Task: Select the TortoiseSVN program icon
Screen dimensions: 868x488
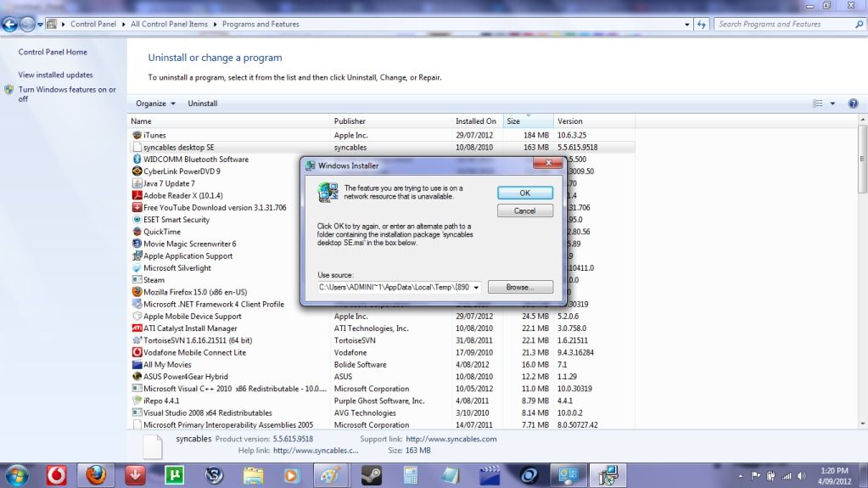Action: [137, 340]
